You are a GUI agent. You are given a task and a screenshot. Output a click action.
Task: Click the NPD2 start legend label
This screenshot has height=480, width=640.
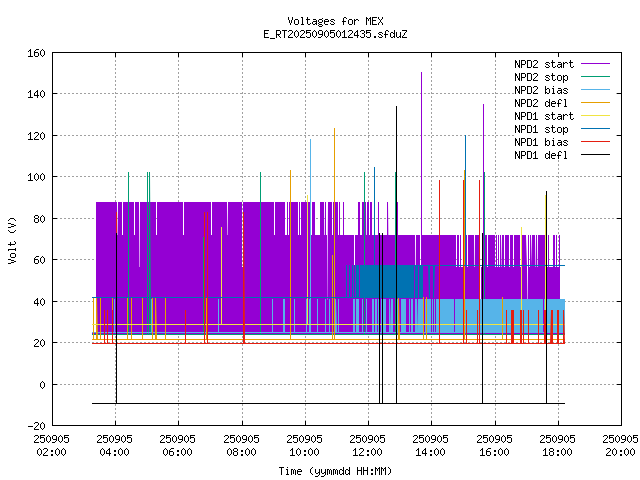click(544, 63)
